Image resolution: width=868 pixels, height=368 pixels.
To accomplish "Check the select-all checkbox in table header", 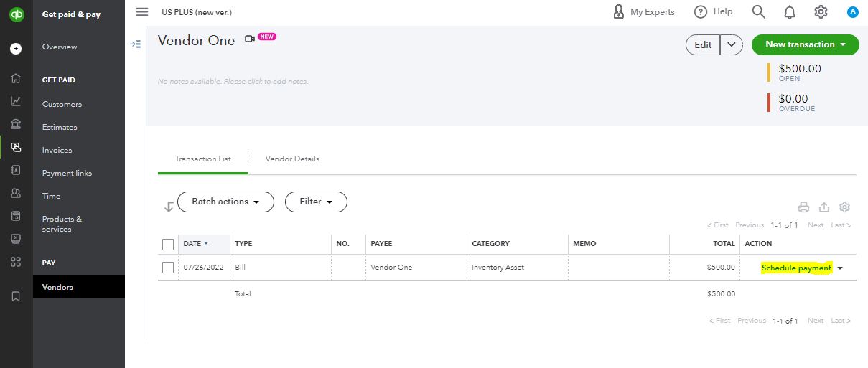I will (168, 245).
